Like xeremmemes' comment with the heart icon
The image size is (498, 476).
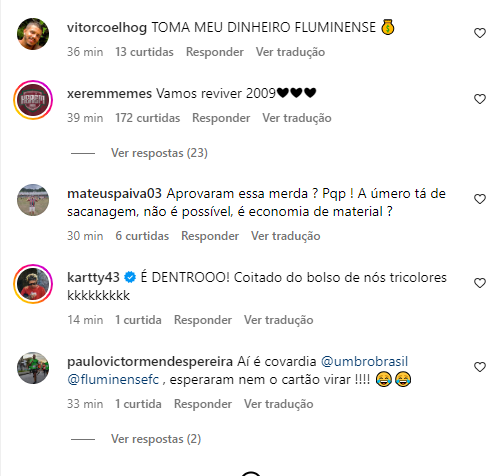[x=480, y=99]
